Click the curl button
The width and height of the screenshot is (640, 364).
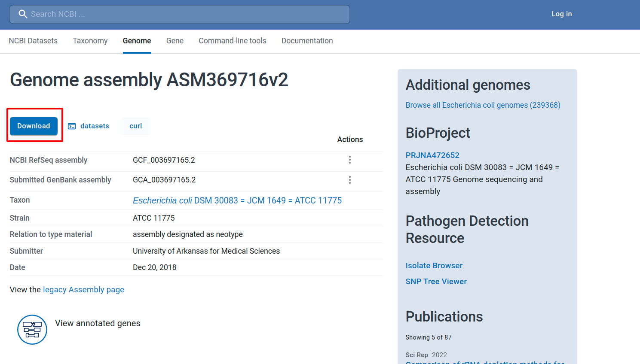tap(136, 126)
